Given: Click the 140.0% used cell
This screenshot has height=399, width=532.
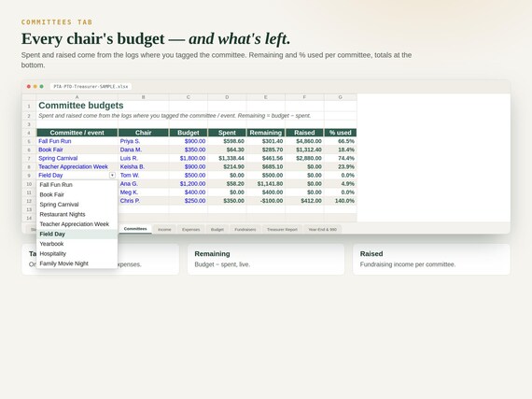Looking at the screenshot, I should click(341, 201).
